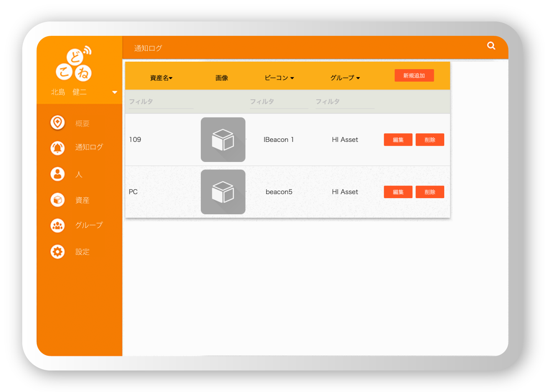The image size is (545, 392).
Task: Open the グループ menu item
Action: (x=89, y=225)
